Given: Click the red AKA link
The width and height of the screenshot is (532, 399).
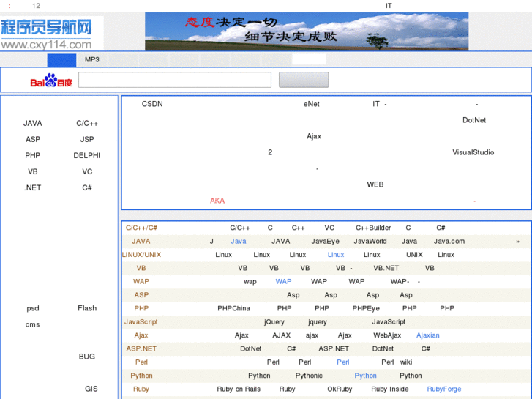Looking at the screenshot, I should tap(217, 201).
